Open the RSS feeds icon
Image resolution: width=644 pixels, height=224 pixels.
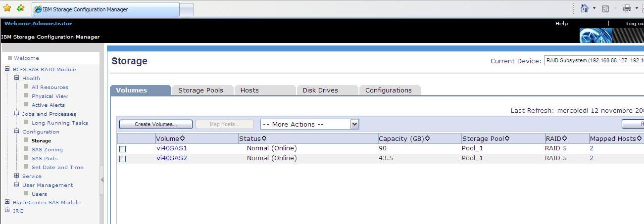coord(605,8)
